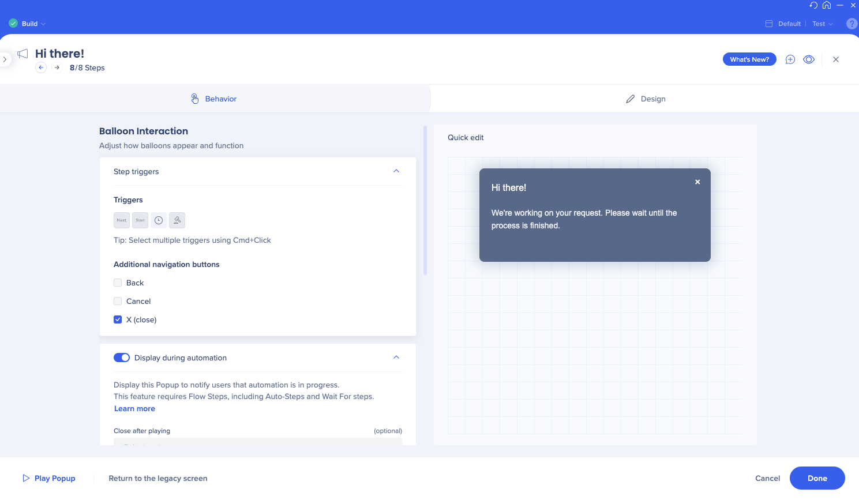Enable the Back navigation button checkbox
Viewport: 859px width, 504px height.
pyautogui.click(x=118, y=283)
